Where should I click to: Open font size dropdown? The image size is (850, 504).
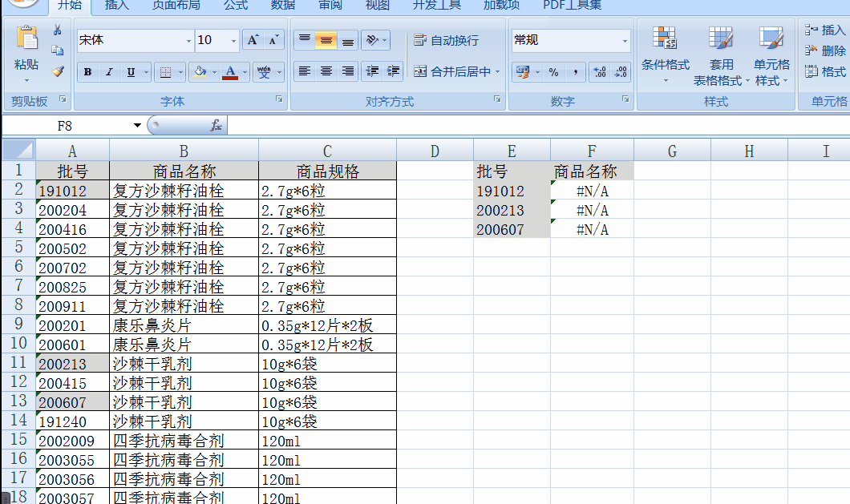tap(233, 41)
